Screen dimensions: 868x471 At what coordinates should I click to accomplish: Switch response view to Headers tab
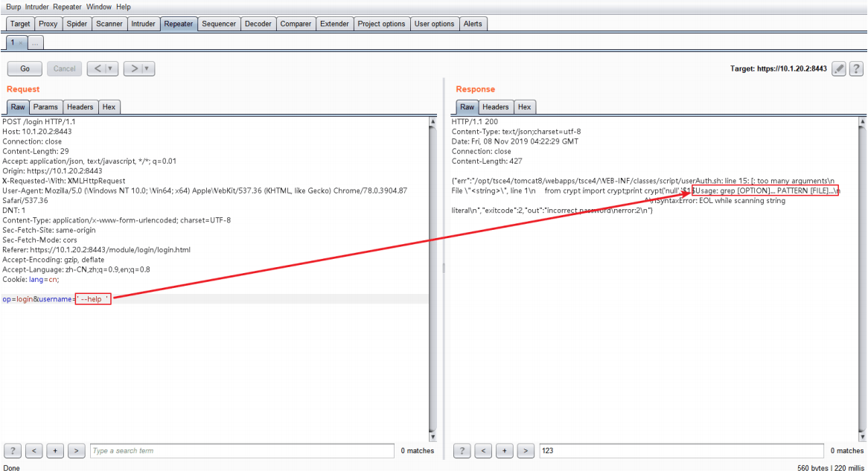point(495,107)
